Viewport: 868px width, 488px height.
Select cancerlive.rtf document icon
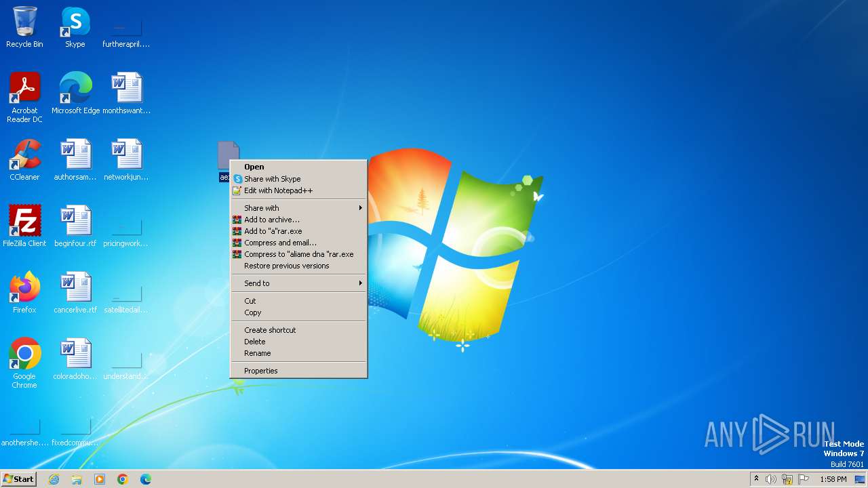[x=75, y=292]
